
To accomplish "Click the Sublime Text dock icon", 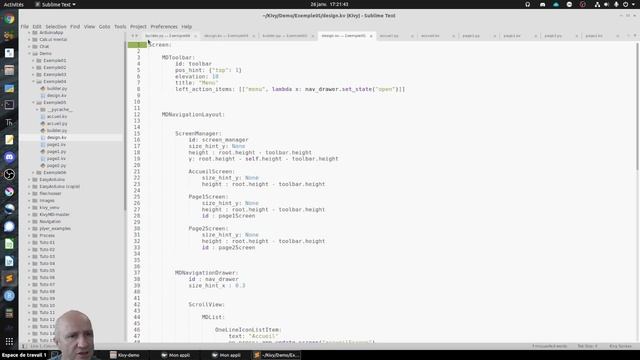I will coord(9,278).
